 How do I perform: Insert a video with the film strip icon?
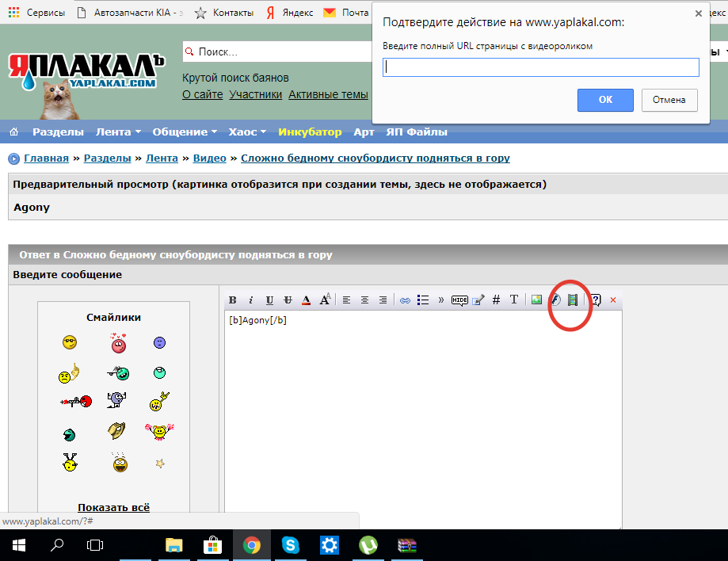[x=573, y=300]
